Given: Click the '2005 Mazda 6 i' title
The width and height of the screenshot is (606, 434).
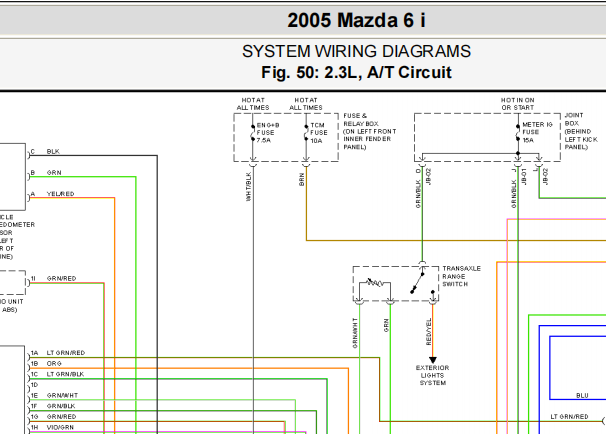Looking at the screenshot, I should coord(356,20).
